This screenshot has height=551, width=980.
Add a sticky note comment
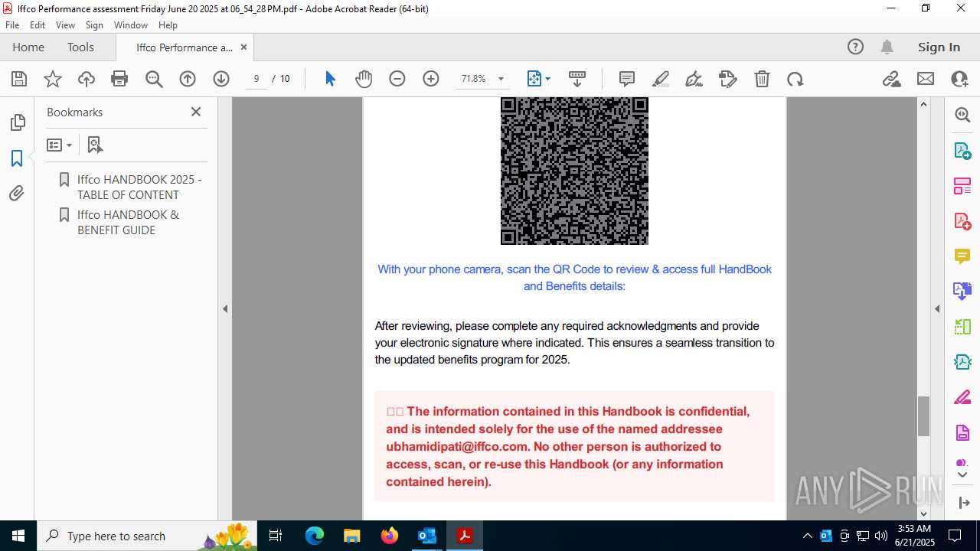coord(627,79)
